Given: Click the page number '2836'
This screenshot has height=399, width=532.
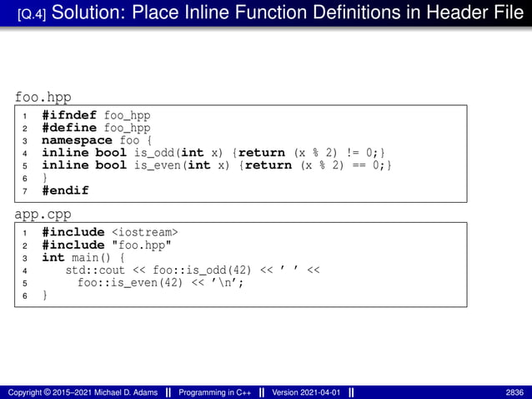Looking at the screenshot, I should [x=514, y=392].
